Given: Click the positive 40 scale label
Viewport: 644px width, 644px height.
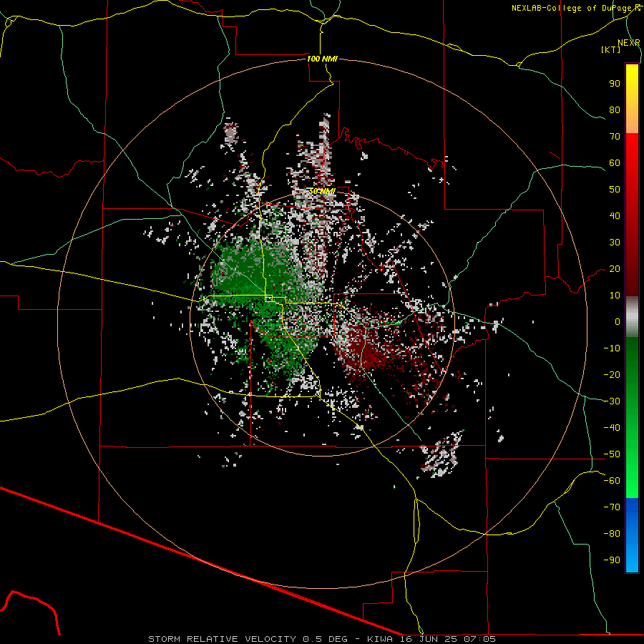Looking at the screenshot, I should point(615,215).
